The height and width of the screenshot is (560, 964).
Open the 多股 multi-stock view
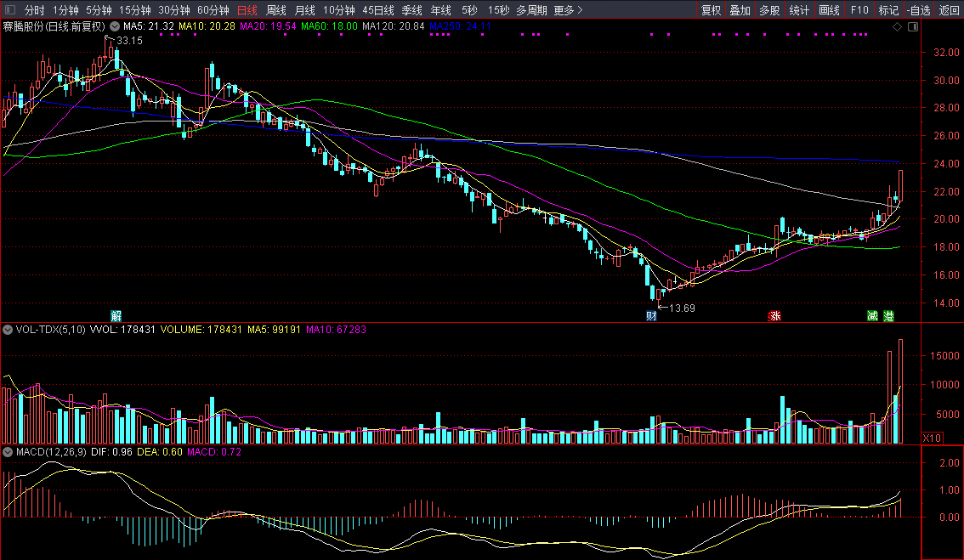click(769, 10)
